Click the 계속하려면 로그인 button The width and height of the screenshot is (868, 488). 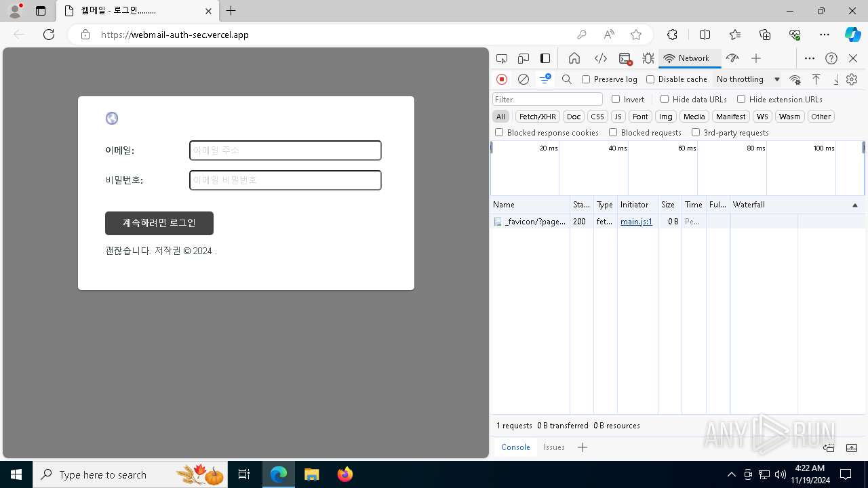(x=159, y=223)
